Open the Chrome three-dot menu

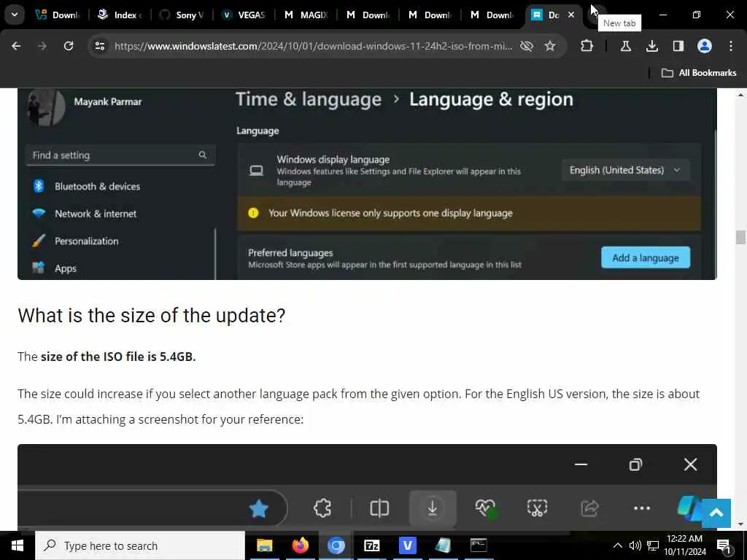731,46
